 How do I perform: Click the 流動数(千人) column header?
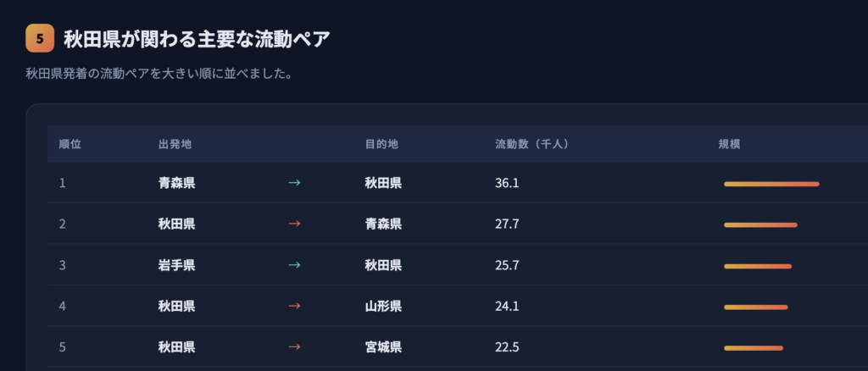tap(531, 144)
